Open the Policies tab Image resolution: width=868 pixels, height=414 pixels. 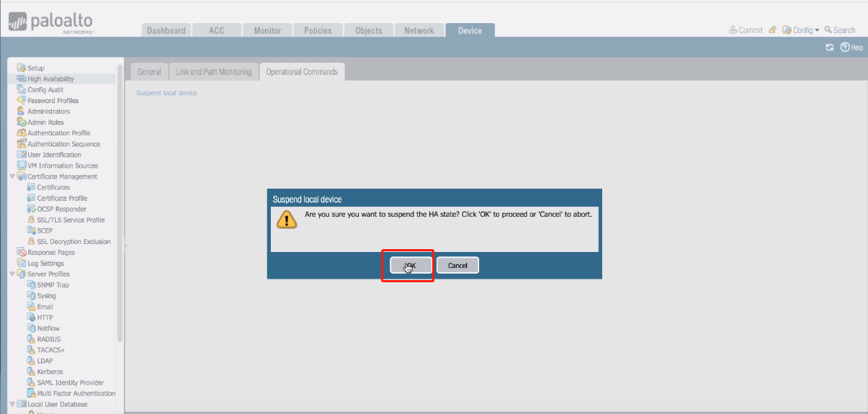click(x=318, y=30)
